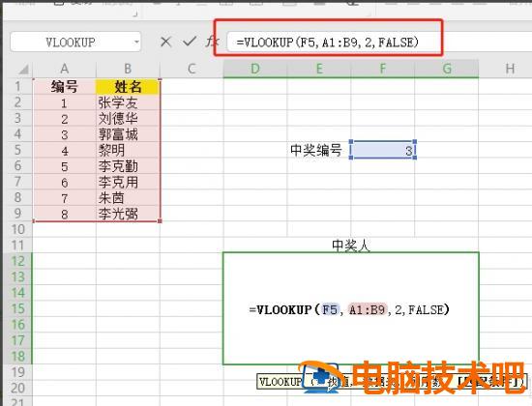
Task: Click the select-all corner triangle
Action: point(23,70)
